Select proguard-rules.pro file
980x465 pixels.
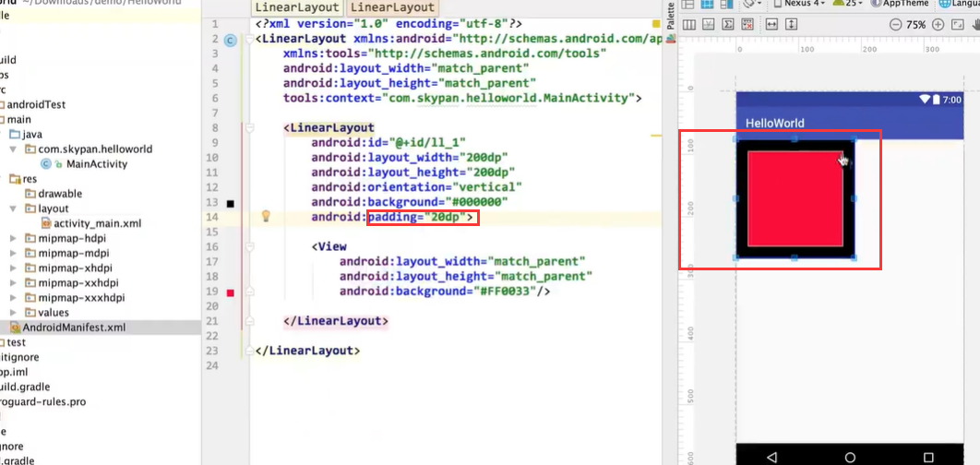(x=42, y=402)
